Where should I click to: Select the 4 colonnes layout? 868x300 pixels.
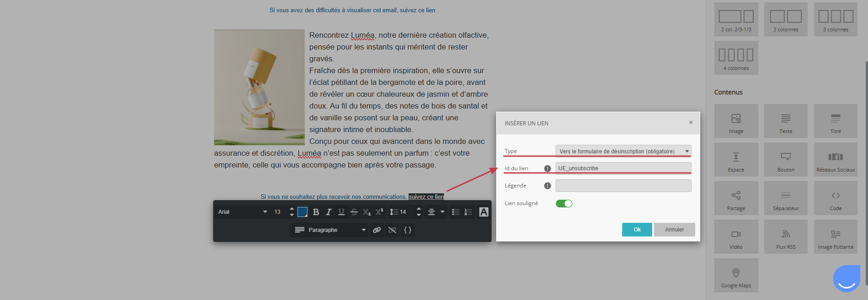pos(736,58)
